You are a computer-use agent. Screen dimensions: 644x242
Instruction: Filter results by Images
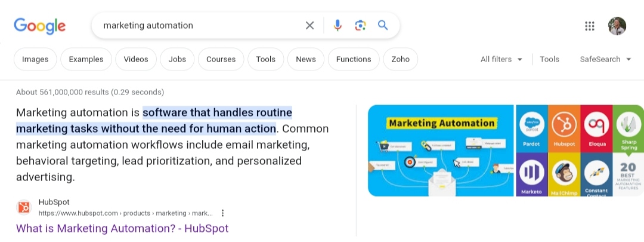click(x=35, y=59)
